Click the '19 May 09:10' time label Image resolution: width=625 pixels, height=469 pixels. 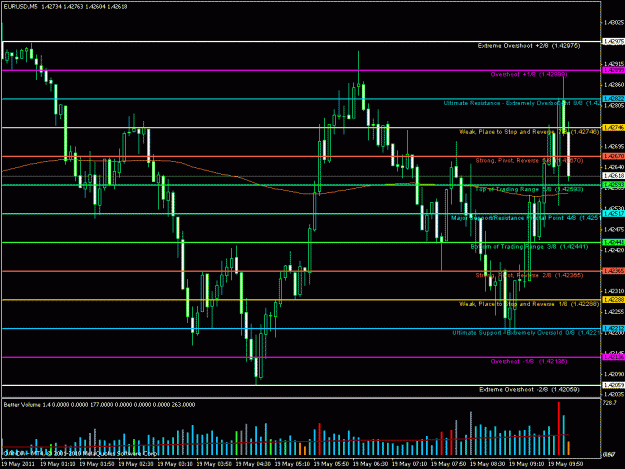coord(527,464)
